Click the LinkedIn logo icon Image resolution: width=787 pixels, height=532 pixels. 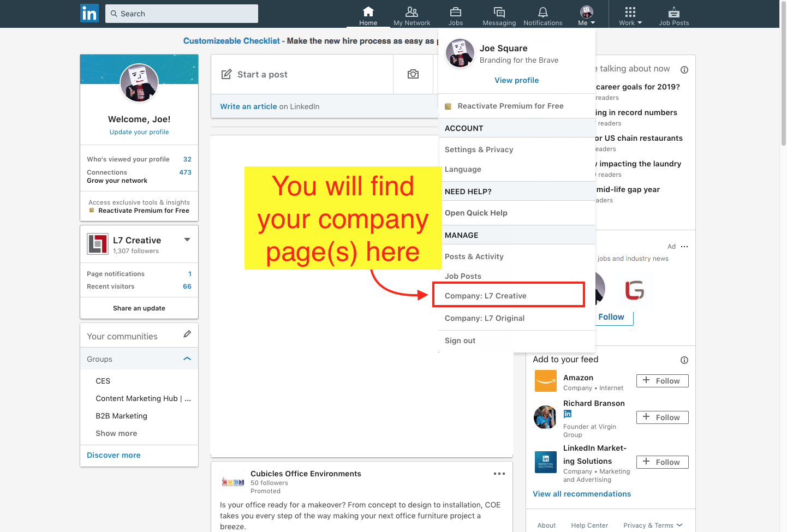(x=90, y=13)
